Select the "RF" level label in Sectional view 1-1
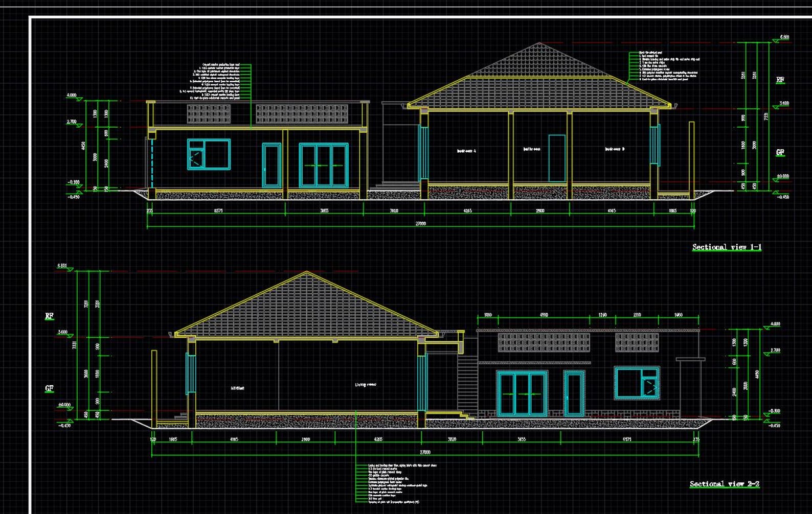The image size is (812, 514). pos(780,80)
